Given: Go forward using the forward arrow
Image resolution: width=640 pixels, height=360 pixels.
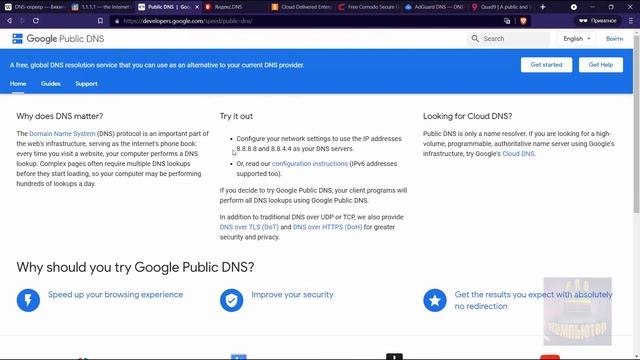Looking at the screenshot, I should 22,21.
